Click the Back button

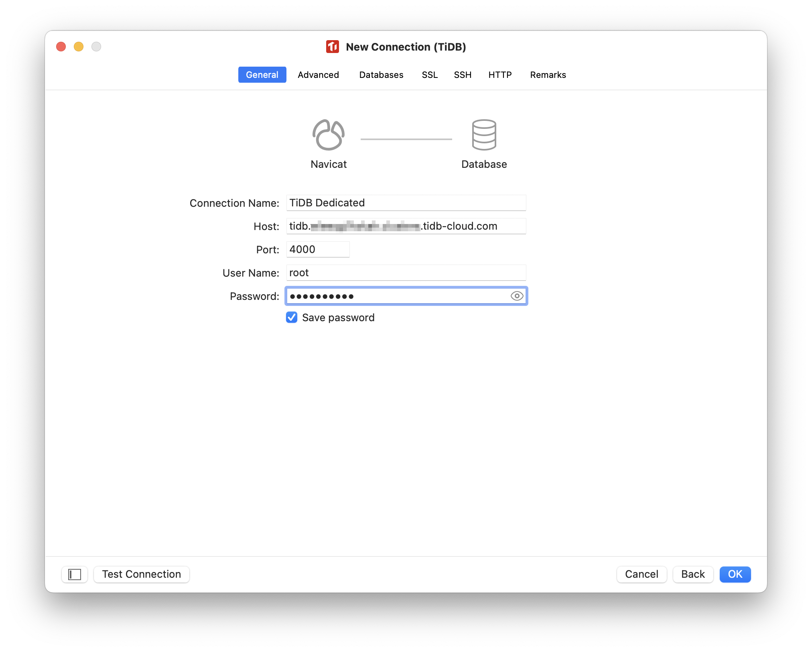pos(692,573)
